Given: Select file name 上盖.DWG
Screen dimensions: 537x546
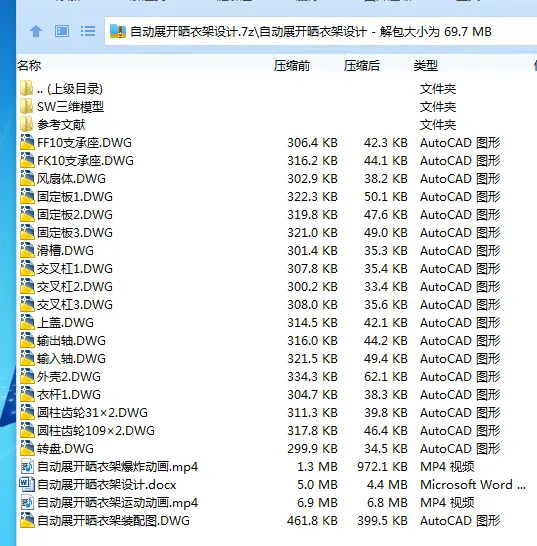Looking at the screenshot, I should click(65, 322).
